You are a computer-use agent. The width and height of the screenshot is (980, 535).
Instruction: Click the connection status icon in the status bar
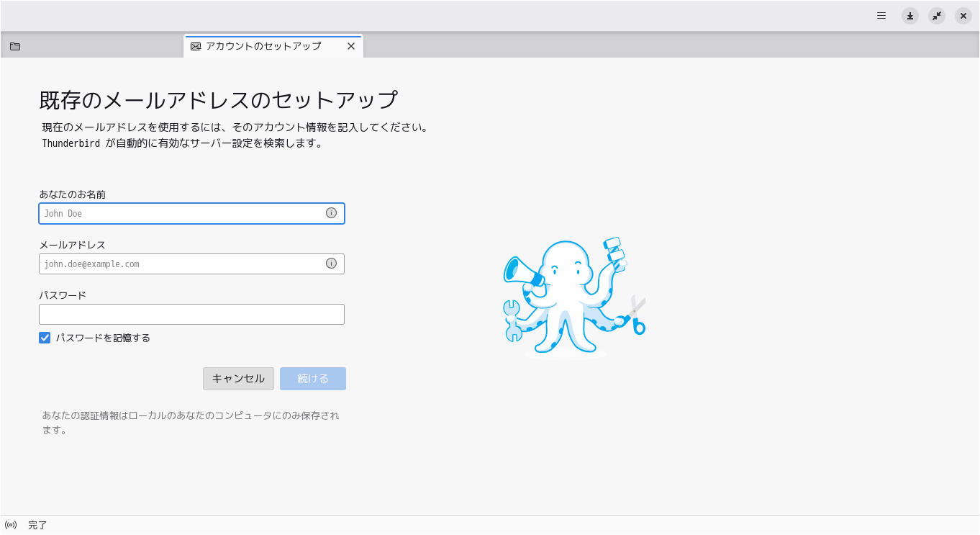tap(11, 525)
